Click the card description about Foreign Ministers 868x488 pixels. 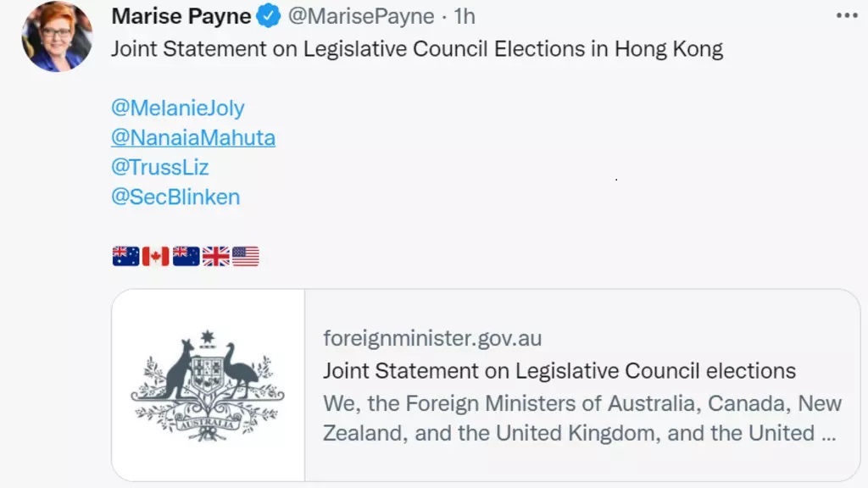coord(581,418)
